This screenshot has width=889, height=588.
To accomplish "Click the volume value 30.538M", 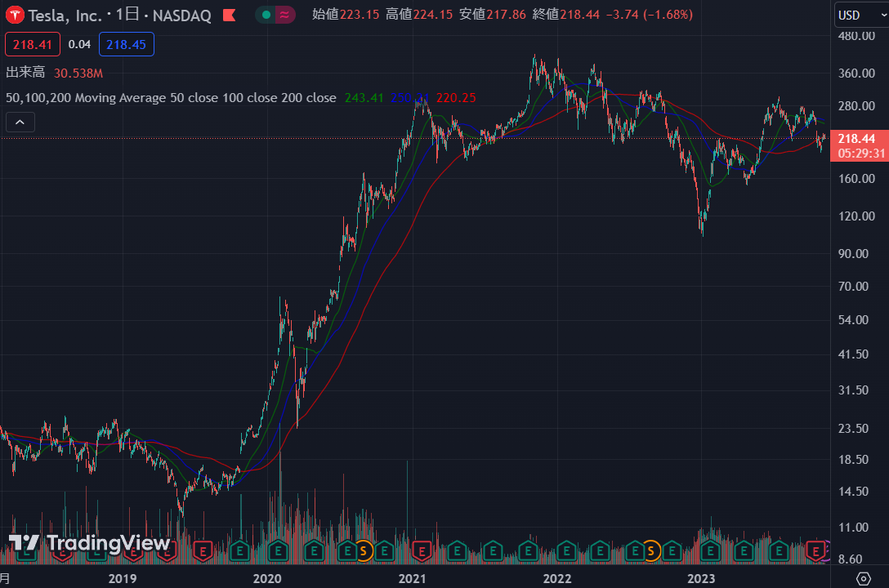I will (78, 73).
